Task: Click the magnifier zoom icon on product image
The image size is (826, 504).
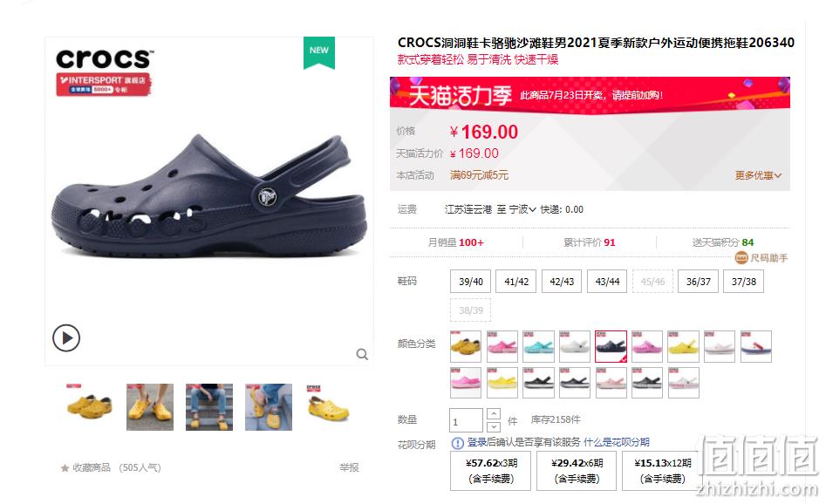Action: (362, 354)
